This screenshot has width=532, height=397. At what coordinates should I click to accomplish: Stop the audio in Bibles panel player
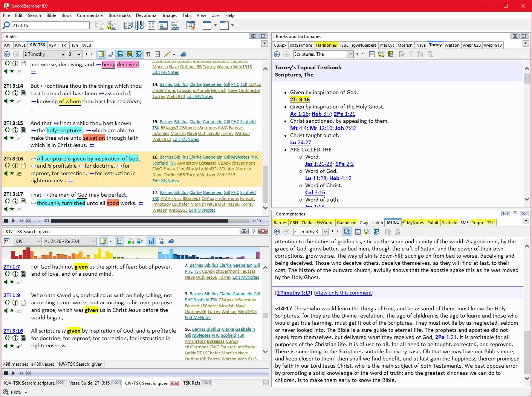pos(6,221)
